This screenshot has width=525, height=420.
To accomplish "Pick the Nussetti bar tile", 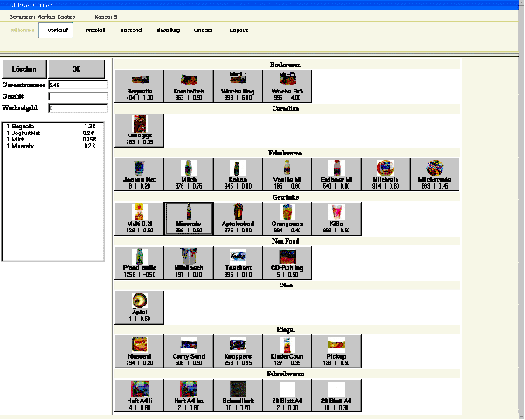I will (140, 351).
